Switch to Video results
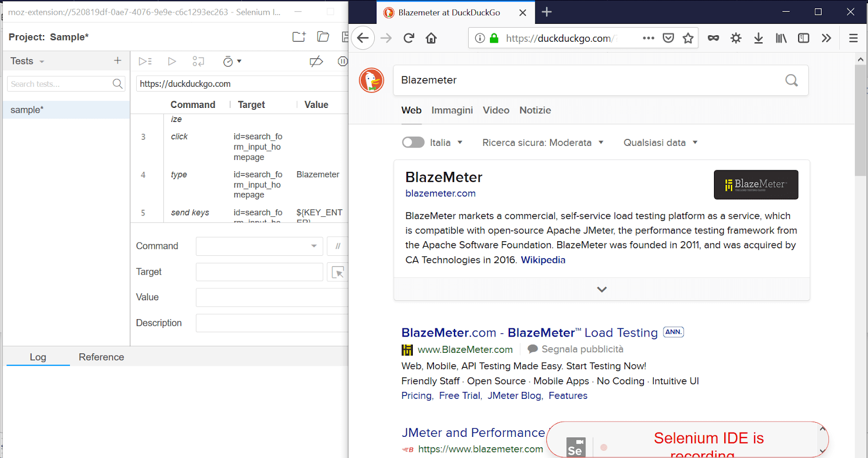This screenshot has height=458, width=868. [496, 110]
